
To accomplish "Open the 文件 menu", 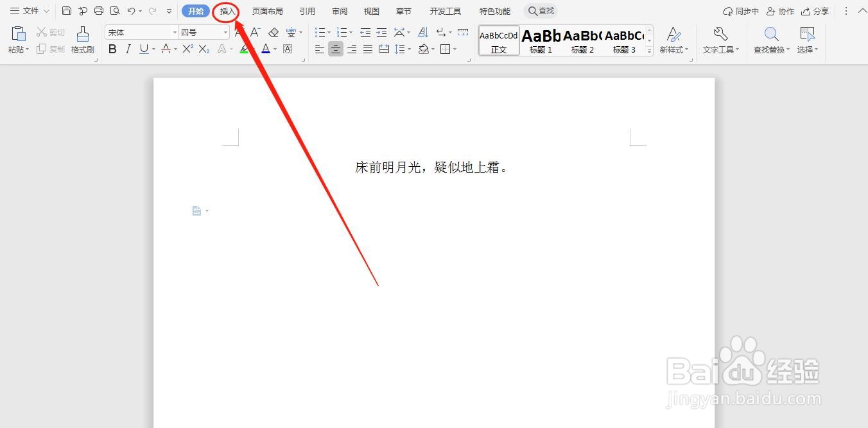I will pos(30,11).
